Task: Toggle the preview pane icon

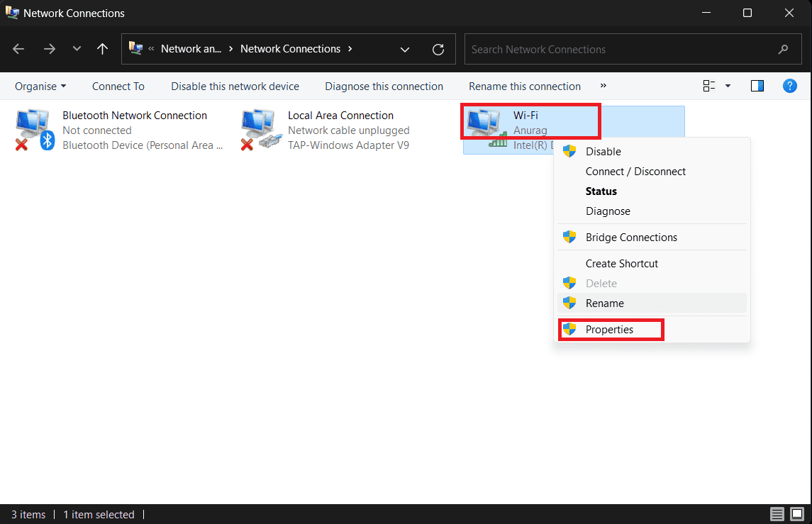Action: pos(757,86)
